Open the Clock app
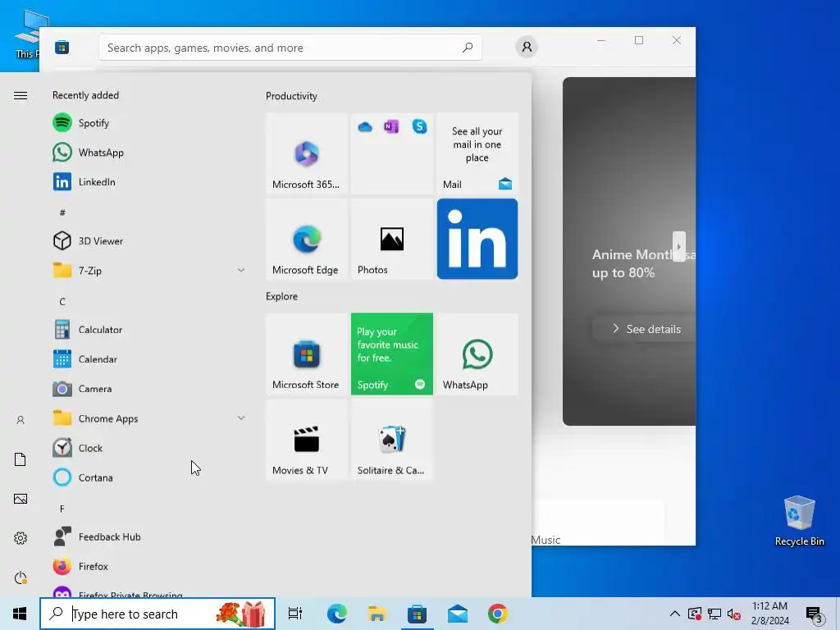Viewport: 840px width, 630px height. click(149, 448)
